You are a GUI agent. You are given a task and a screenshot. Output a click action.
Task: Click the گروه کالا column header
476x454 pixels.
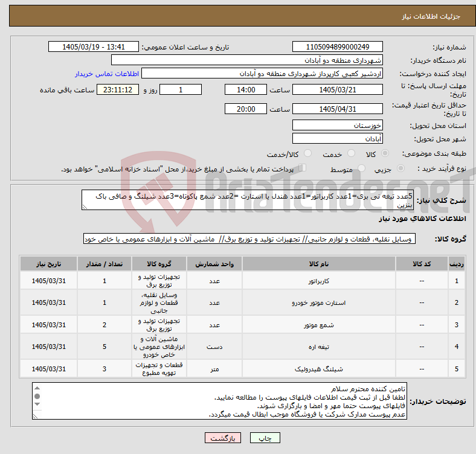[x=159, y=264]
